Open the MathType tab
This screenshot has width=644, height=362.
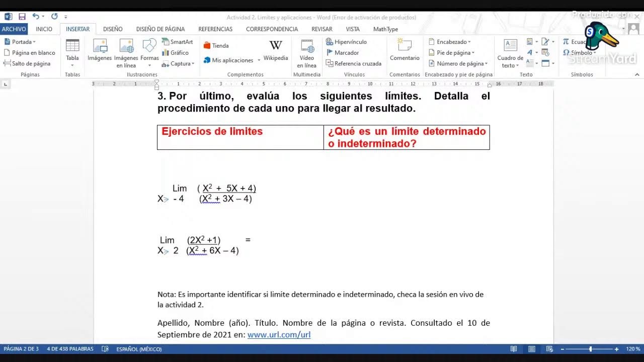tap(385, 29)
